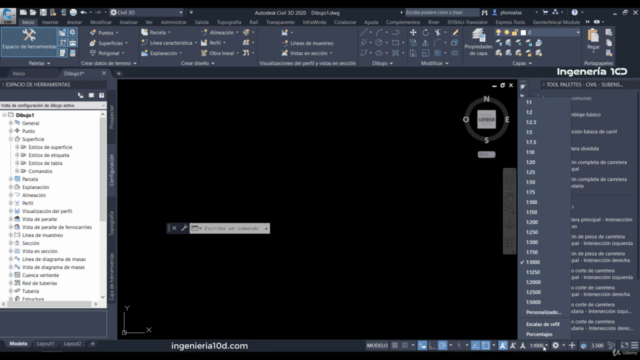Click the binoculars search icon in title bar
This screenshot has height=360, width=640.
click(484, 13)
